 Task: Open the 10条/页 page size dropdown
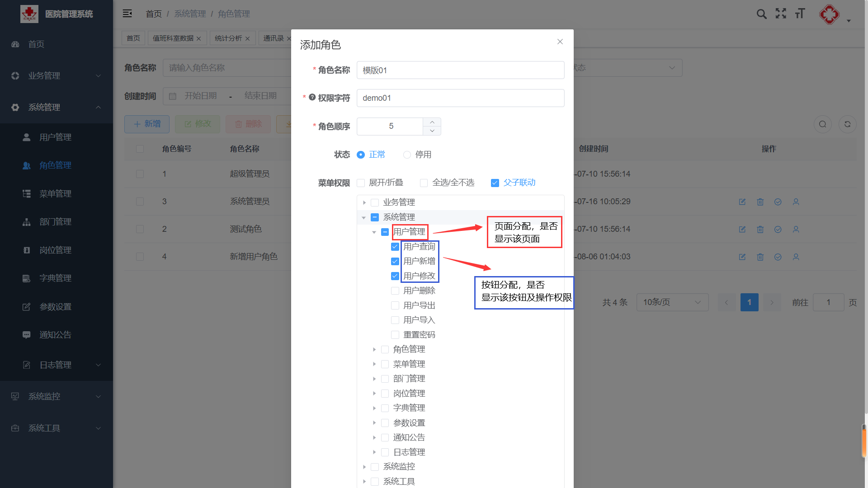tap(672, 302)
